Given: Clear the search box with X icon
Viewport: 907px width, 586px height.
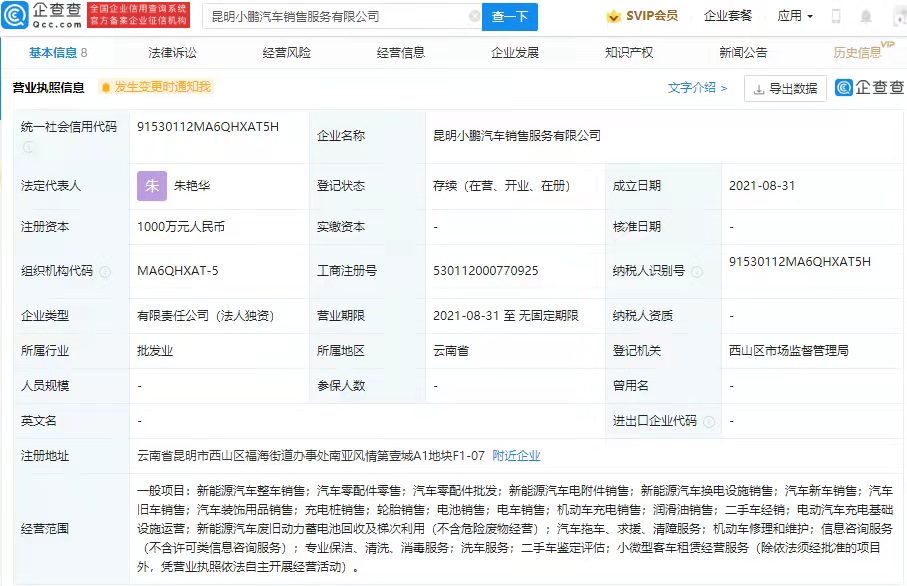Looking at the screenshot, I should click(x=474, y=17).
